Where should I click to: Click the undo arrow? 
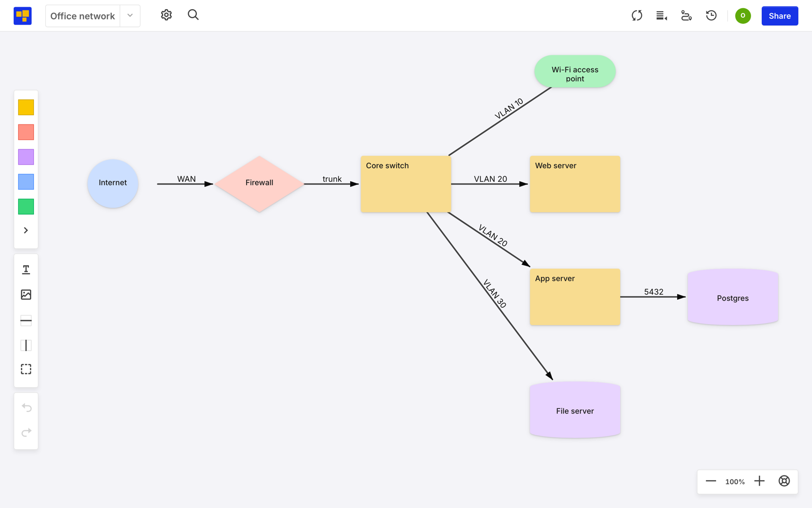point(26,407)
